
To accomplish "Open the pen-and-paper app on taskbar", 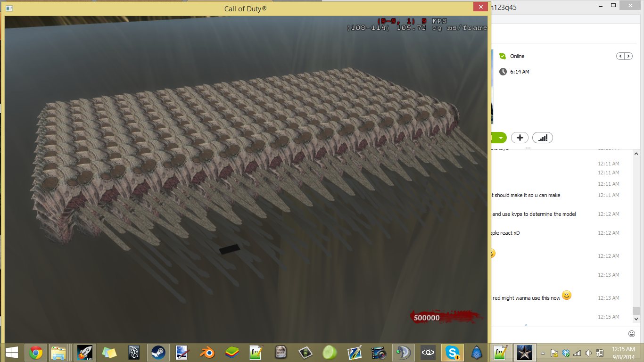I will tap(354, 352).
